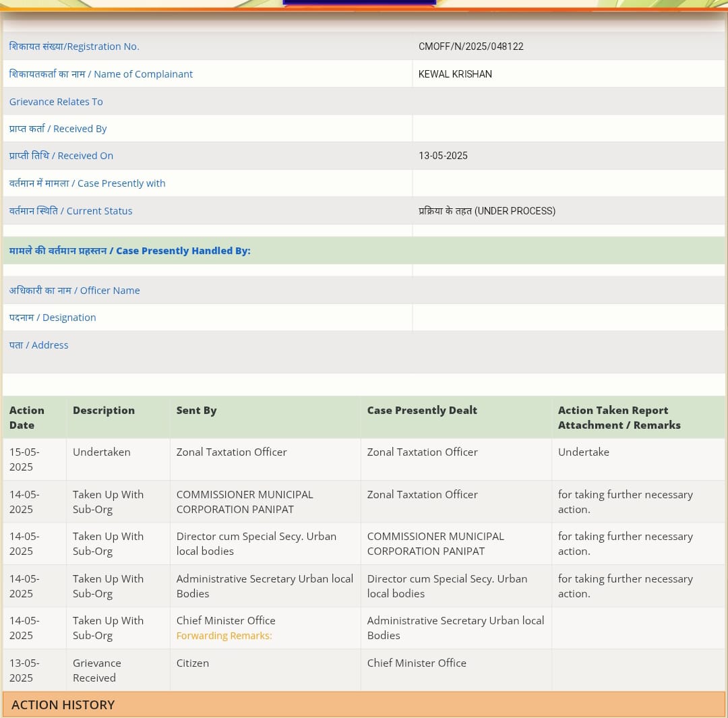
Task: Select registration number CMOFF/N/2025/048122
Action: click(x=471, y=47)
